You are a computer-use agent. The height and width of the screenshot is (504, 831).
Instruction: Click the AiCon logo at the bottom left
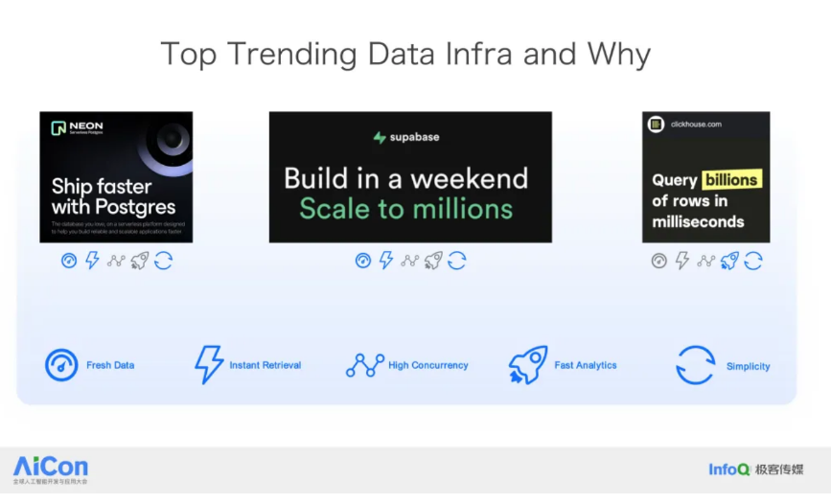50,470
